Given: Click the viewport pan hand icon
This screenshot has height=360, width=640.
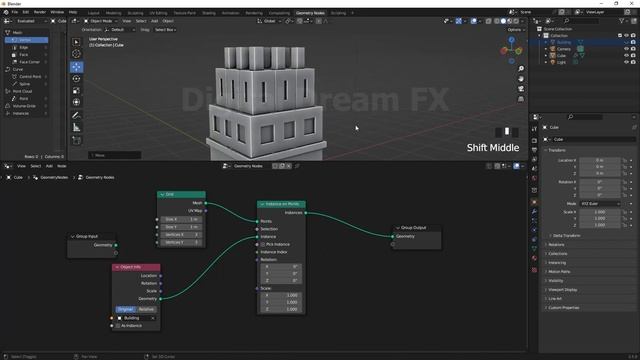Looking at the screenshot, I should coord(521,78).
